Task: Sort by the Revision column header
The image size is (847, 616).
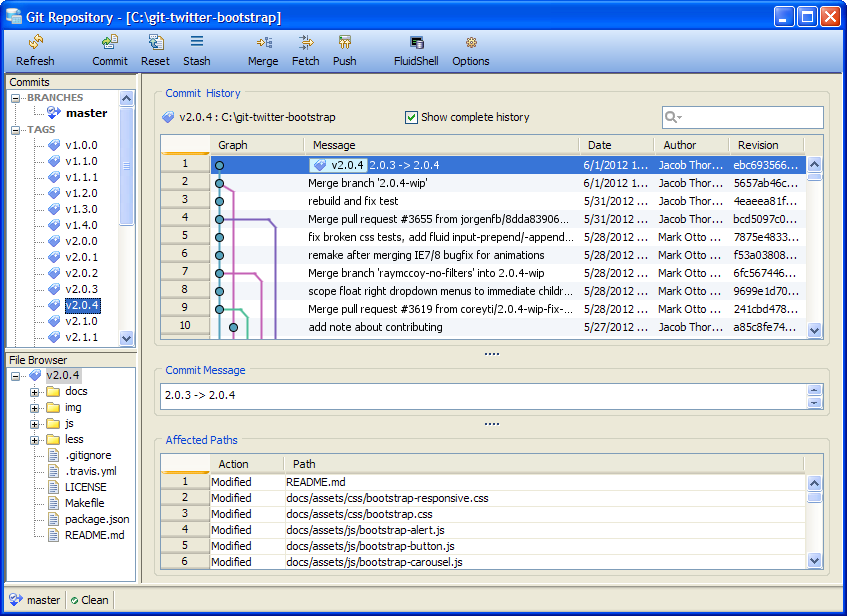Action: tap(767, 145)
